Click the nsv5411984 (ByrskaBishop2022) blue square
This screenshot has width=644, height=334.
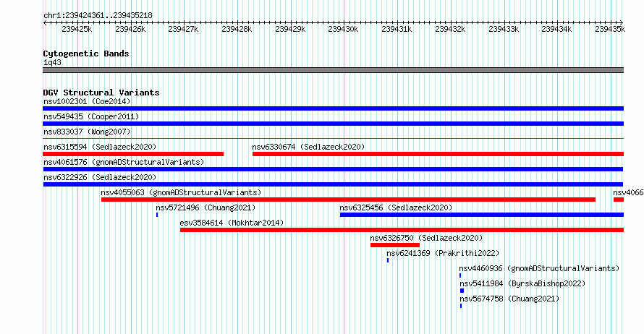coord(462,291)
